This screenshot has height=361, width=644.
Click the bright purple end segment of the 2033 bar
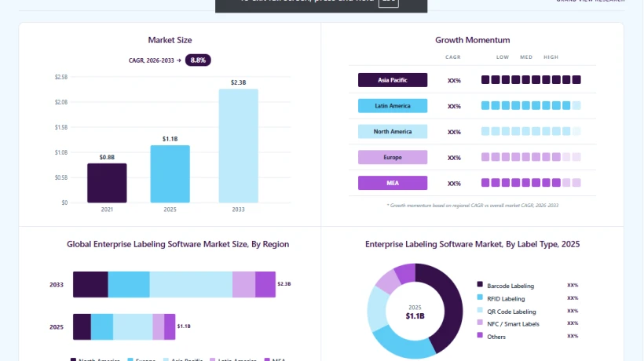pyautogui.click(x=265, y=284)
